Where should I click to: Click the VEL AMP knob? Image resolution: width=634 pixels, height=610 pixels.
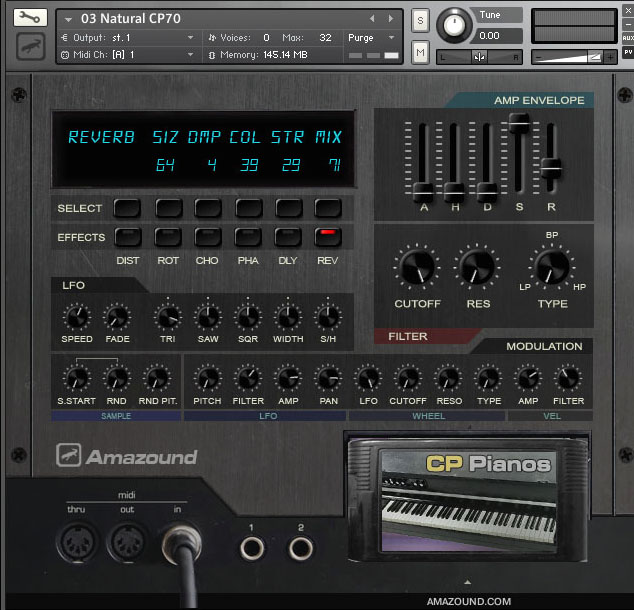coord(528,378)
